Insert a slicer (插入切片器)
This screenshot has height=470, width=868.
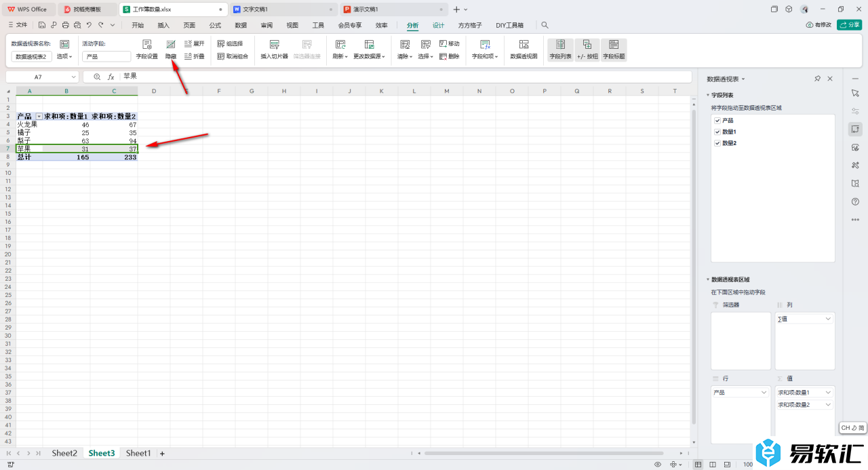[x=275, y=50]
